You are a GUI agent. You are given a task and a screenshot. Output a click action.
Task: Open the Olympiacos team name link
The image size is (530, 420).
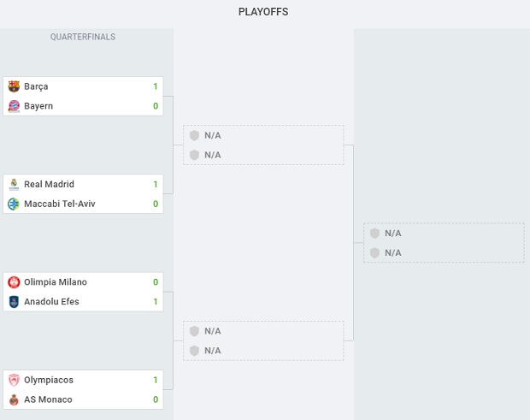click(49, 380)
